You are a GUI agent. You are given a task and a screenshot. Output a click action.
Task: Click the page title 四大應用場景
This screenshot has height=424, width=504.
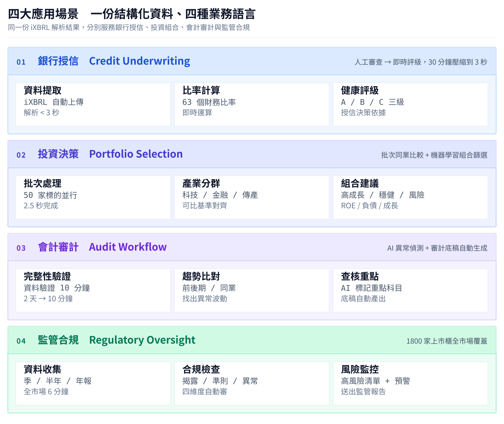click(x=43, y=14)
